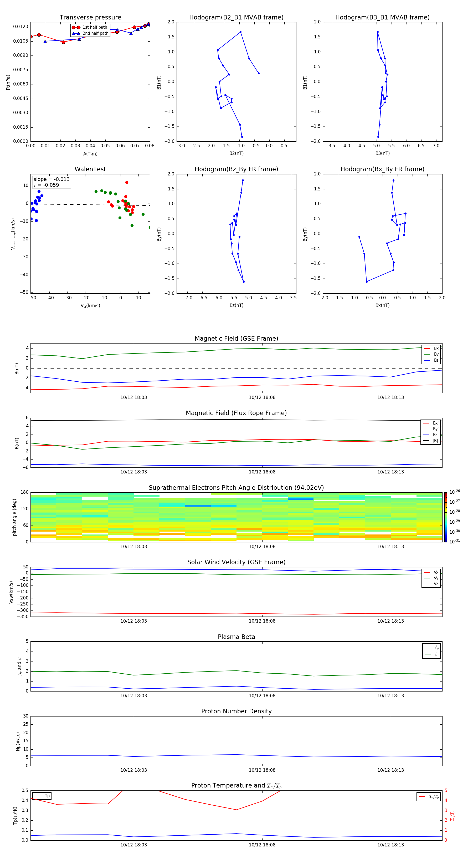Click the 'Vx' velocity legend entry
473x868 pixels.
click(x=431, y=572)
